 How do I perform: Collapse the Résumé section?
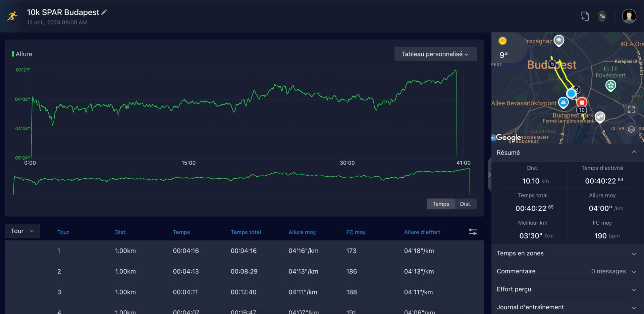point(634,152)
